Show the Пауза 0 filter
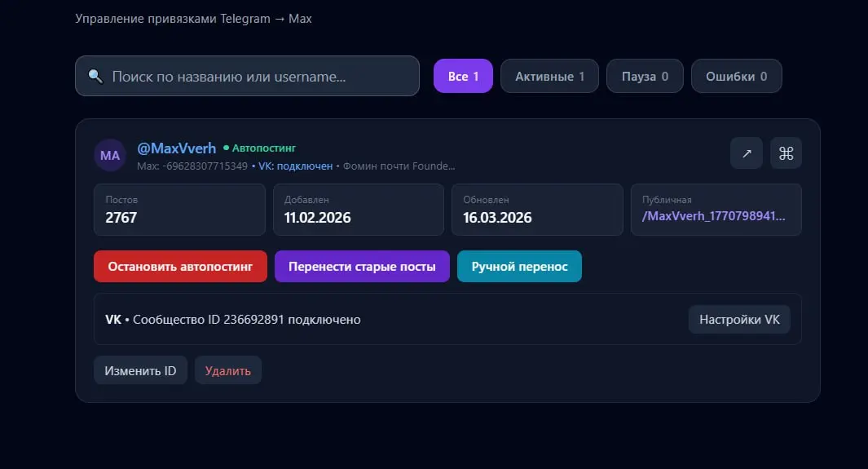Screen dimensions: 868x469 pyautogui.click(x=645, y=76)
